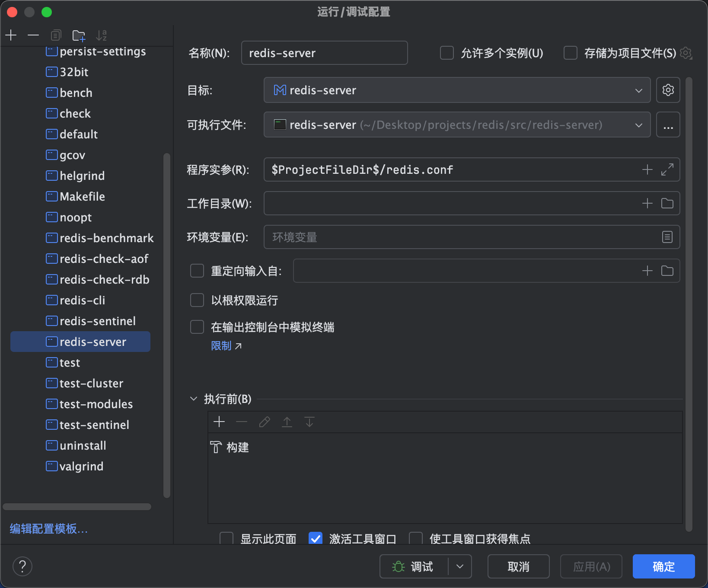The height and width of the screenshot is (588, 708).
Task: Sort configurations alphabetically
Action: tap(102, 35)
